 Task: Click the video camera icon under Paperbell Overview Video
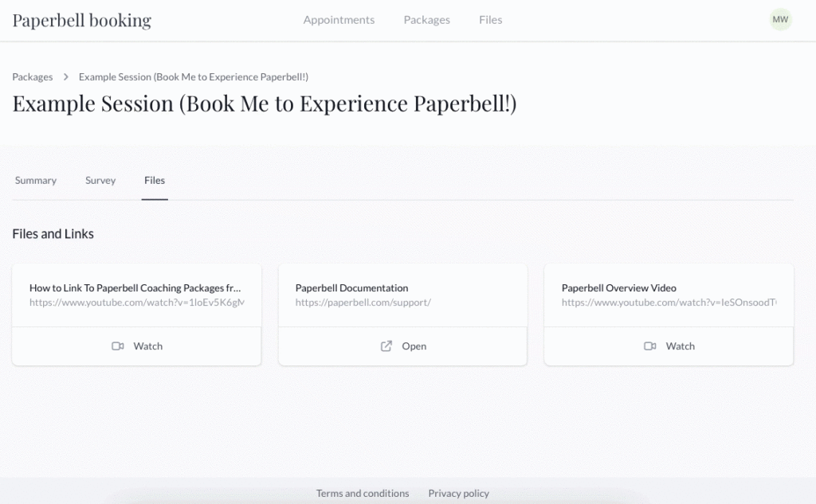[x=649, y=346]
